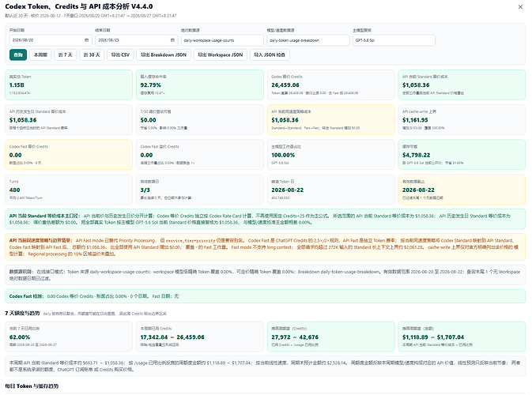Click the 62.00% seven-day usage card
This screenshot has width=532, height=395.
[69, 337]
